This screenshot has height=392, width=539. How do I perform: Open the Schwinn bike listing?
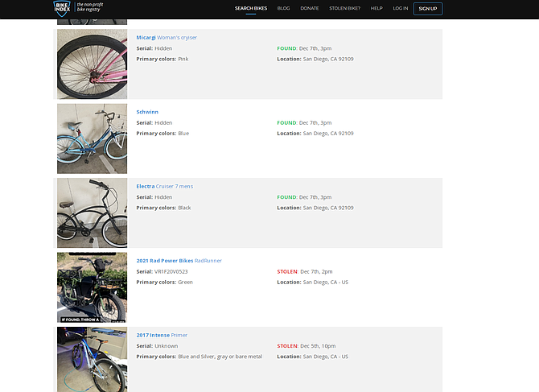[x=147, y=112]
